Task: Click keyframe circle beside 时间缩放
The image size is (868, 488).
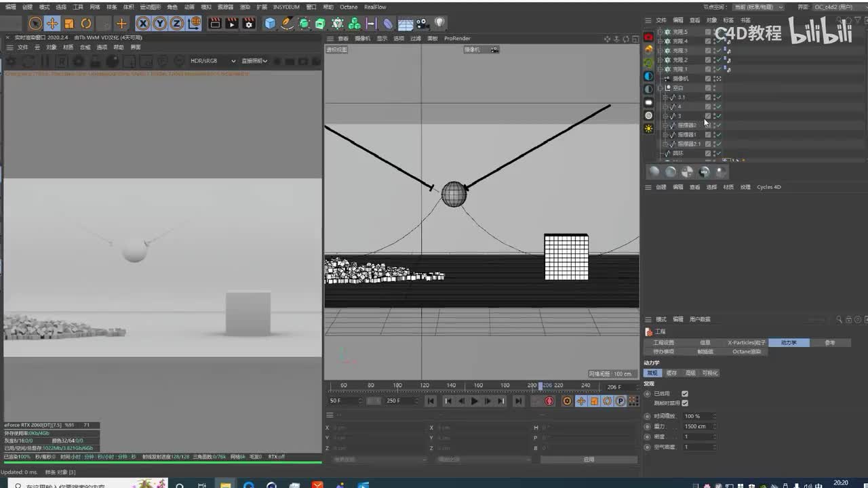Action: point(647,416)
